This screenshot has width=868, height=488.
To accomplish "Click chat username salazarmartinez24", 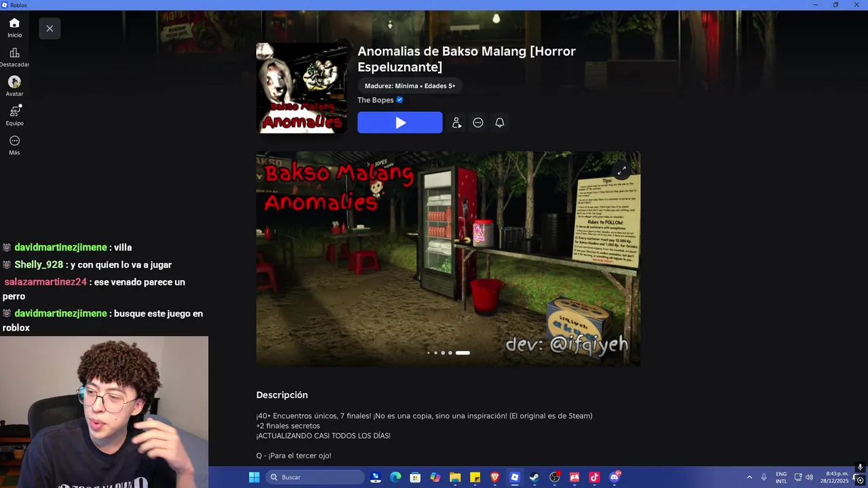I will (45, 282).
